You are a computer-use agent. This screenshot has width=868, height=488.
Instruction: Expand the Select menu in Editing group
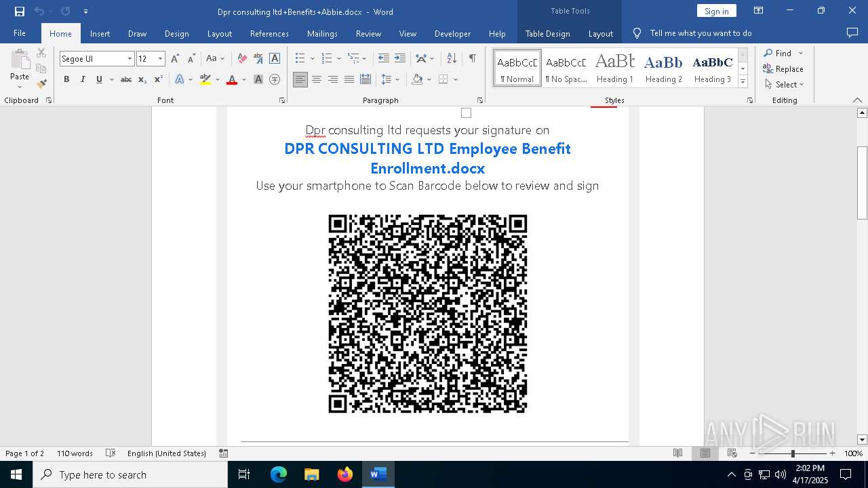[784, 85]
